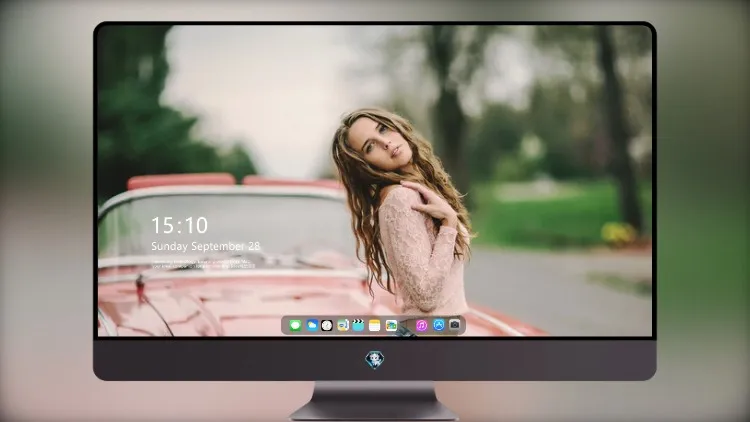Open the Clock app icon

coord(327,326)
